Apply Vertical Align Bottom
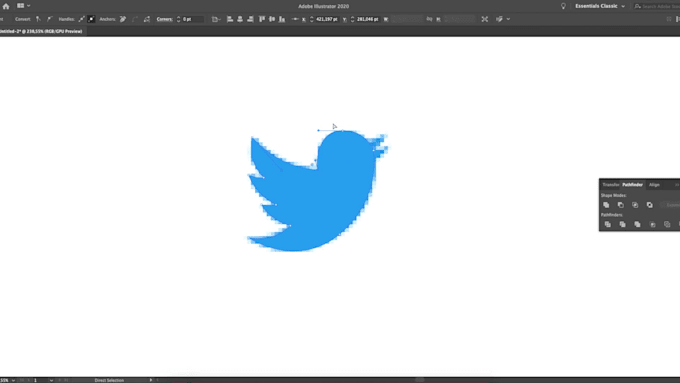Viewport: 680px width, 383px height. point(282,19)
